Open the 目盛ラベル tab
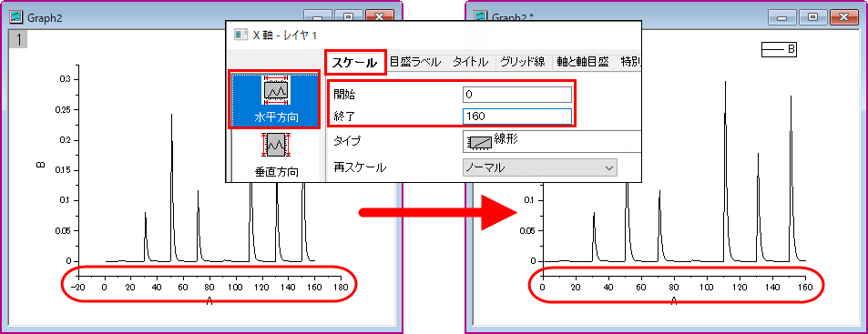 [x=415, y=62]
